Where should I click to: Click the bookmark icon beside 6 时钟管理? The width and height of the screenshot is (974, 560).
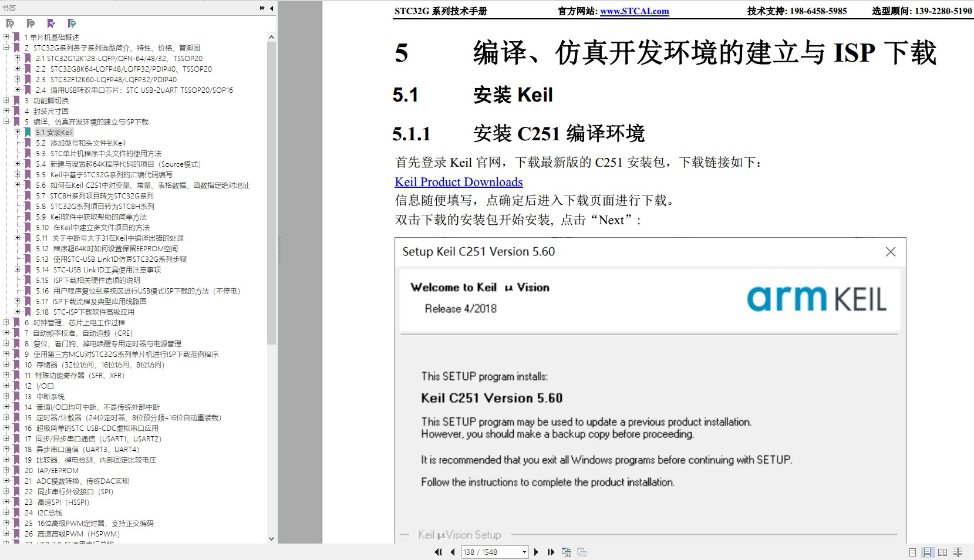coord(17,322)
